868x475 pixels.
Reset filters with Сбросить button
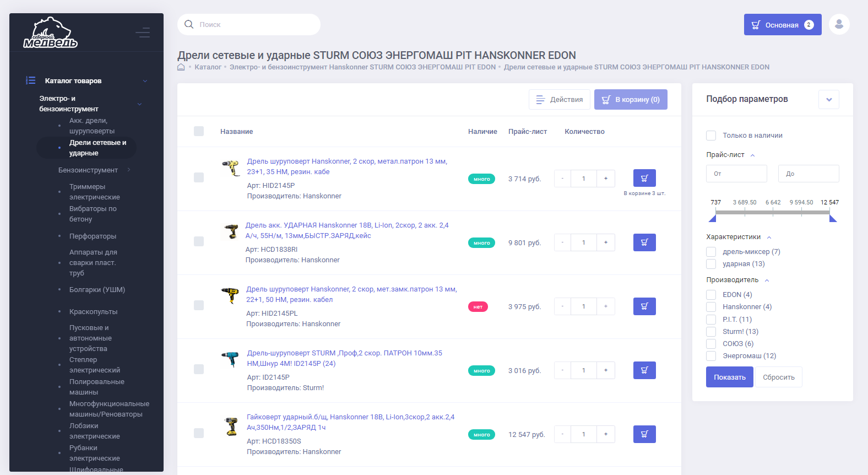click(x=779, y=377)
